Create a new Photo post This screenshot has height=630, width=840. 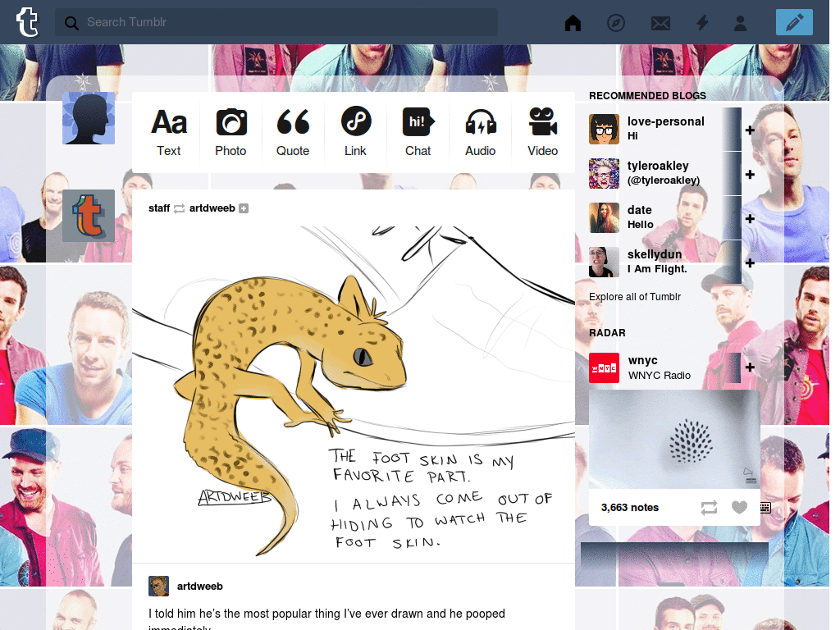tap(231, 132)
